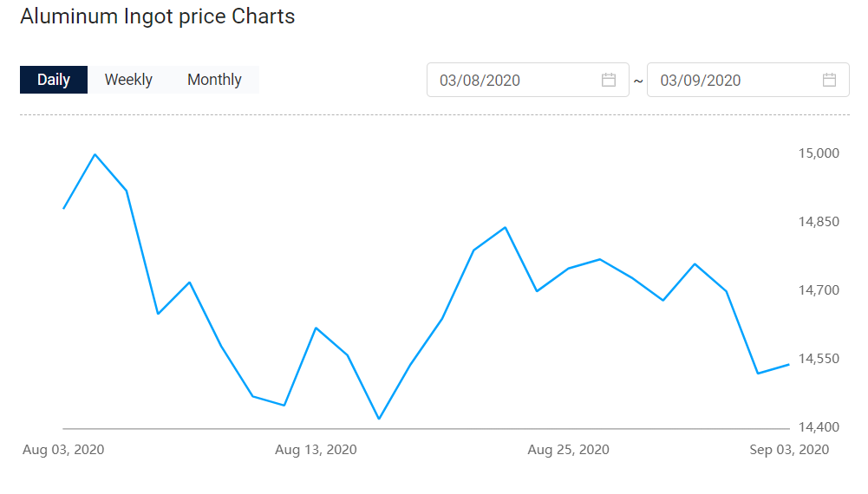Click the 15,000 price axis label
Screen dimensions: 868x494
click(x=819, y=153)
